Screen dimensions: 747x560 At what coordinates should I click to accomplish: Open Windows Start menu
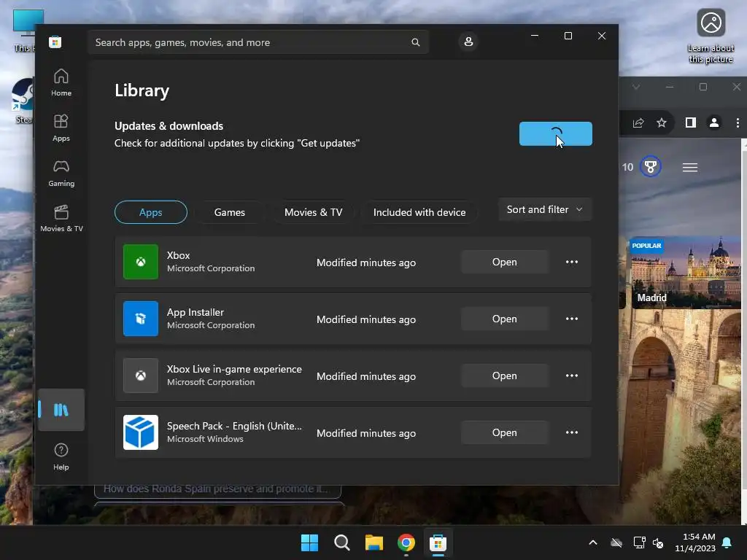point(309,542)
